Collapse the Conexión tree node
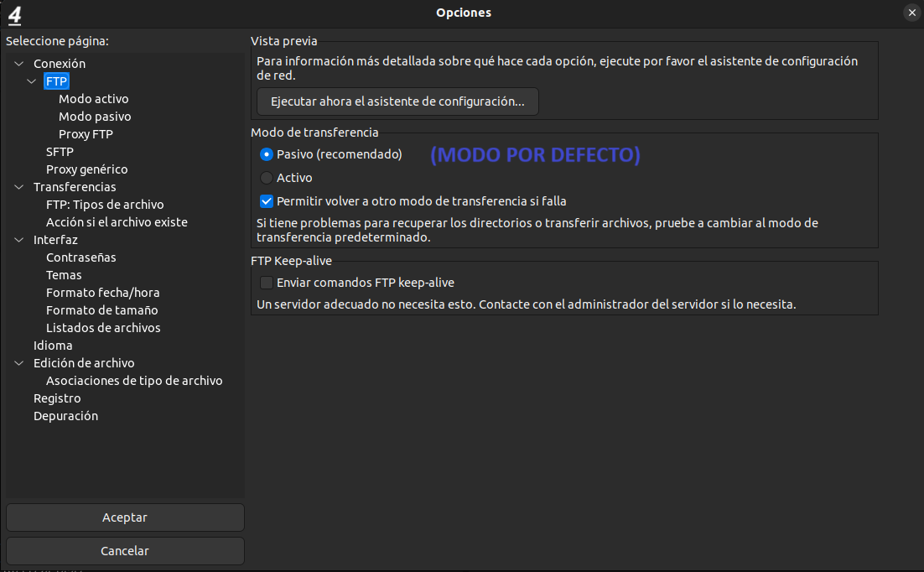The image size is (924, 572). [19, 64]
